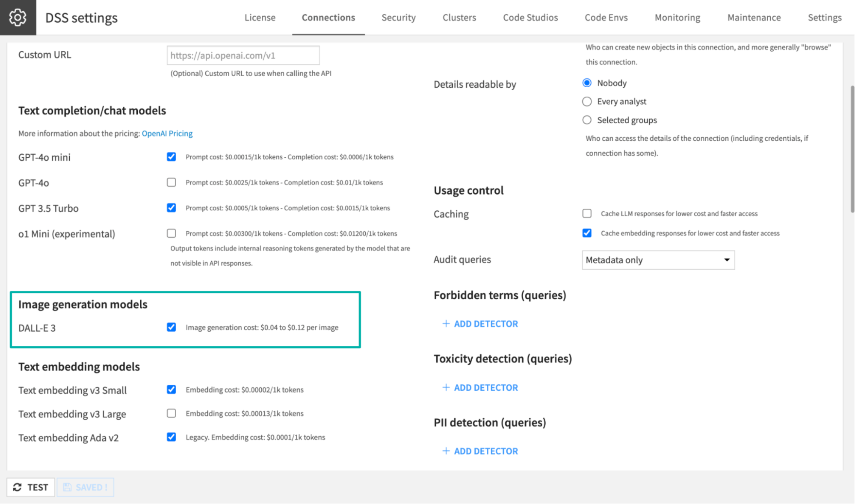Click the plus icon under PII detection

(x=446, y=451)
